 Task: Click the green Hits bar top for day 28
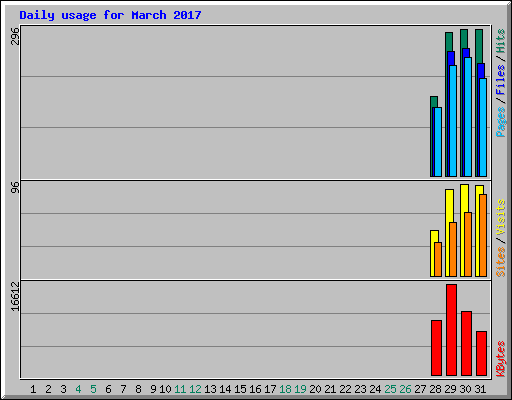[x=434, y=101]
